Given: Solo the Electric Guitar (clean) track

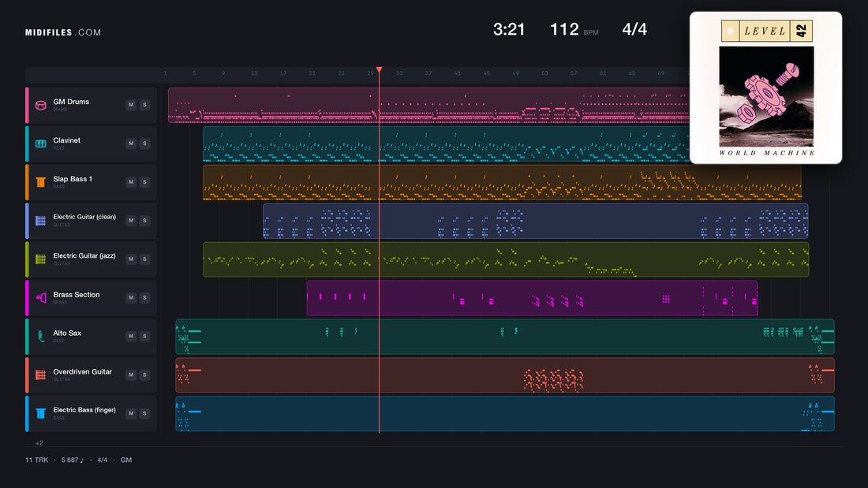Looking at the screenshot, I should (144, 220).
